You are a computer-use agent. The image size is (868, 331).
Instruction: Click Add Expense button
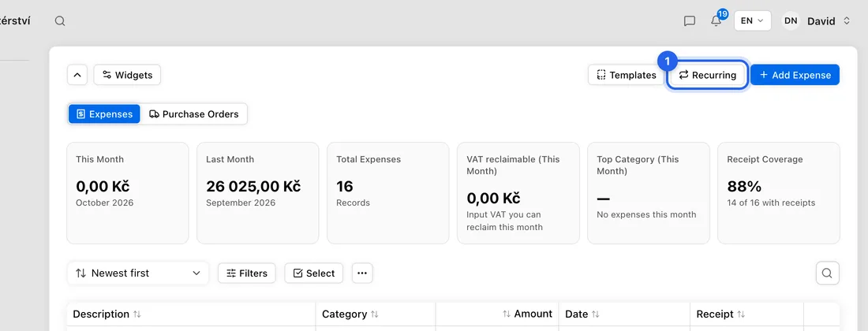(x=795, y=75)
